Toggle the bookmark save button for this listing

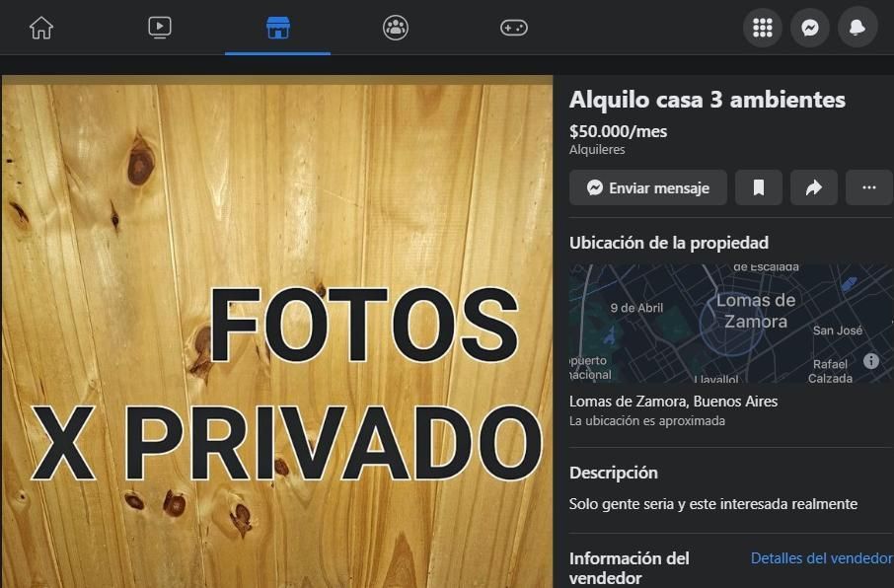pos(759,187)
